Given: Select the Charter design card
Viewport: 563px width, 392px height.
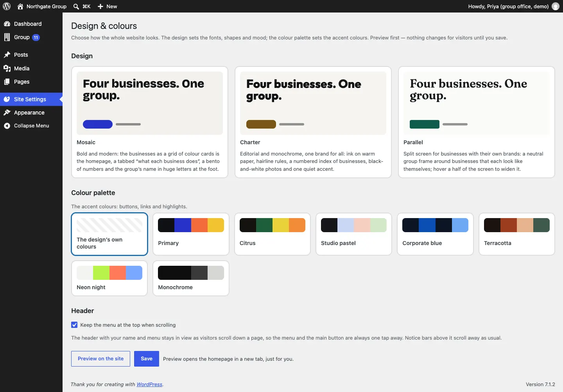Looking at the screenshot, I should pyautogui.click(x=313, y=122).
